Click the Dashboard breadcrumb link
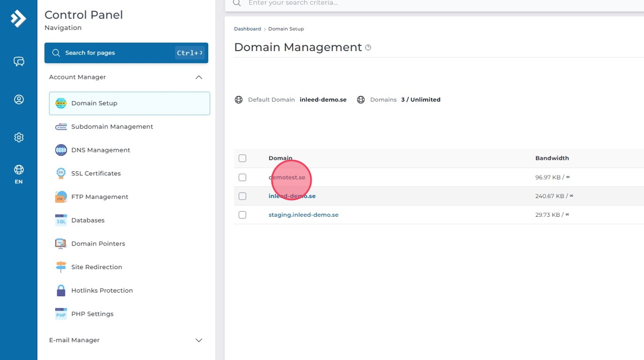The image size is (644, 360). tap(247, 29)
